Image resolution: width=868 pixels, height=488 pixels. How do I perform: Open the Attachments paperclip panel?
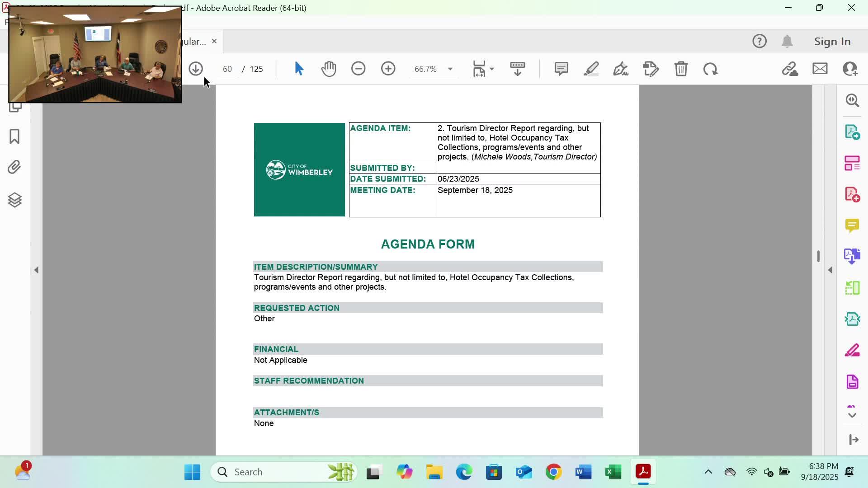coord(14,167)
